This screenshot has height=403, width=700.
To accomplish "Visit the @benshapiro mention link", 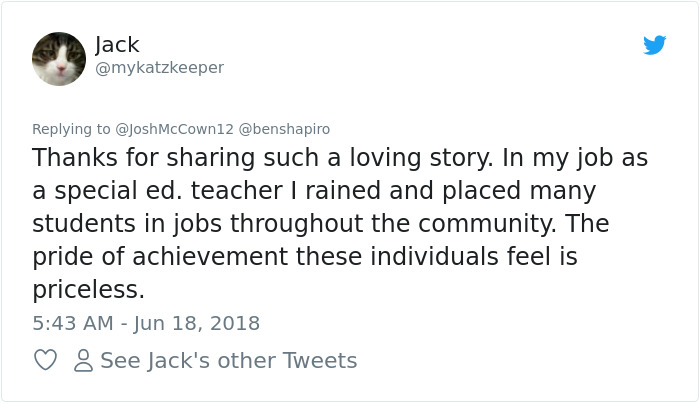I will point(284,129).
